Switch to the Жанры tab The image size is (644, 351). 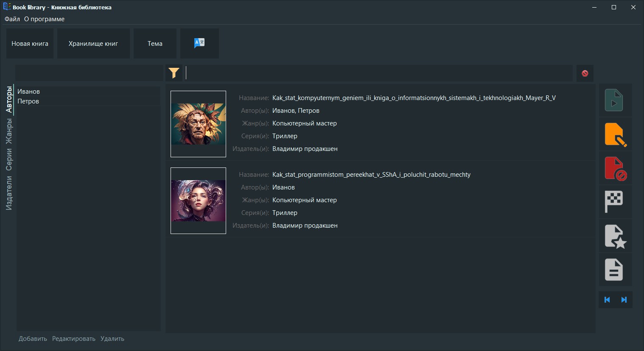tap(9, 131)
